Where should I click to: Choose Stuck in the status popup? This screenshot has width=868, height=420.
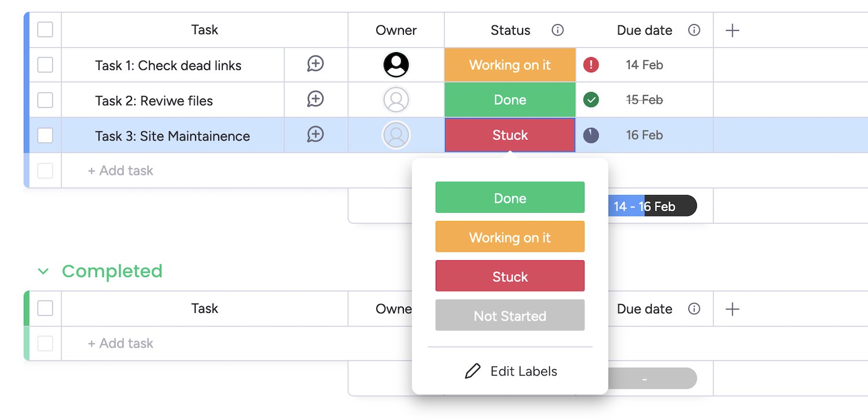click(x=510, y=277)
